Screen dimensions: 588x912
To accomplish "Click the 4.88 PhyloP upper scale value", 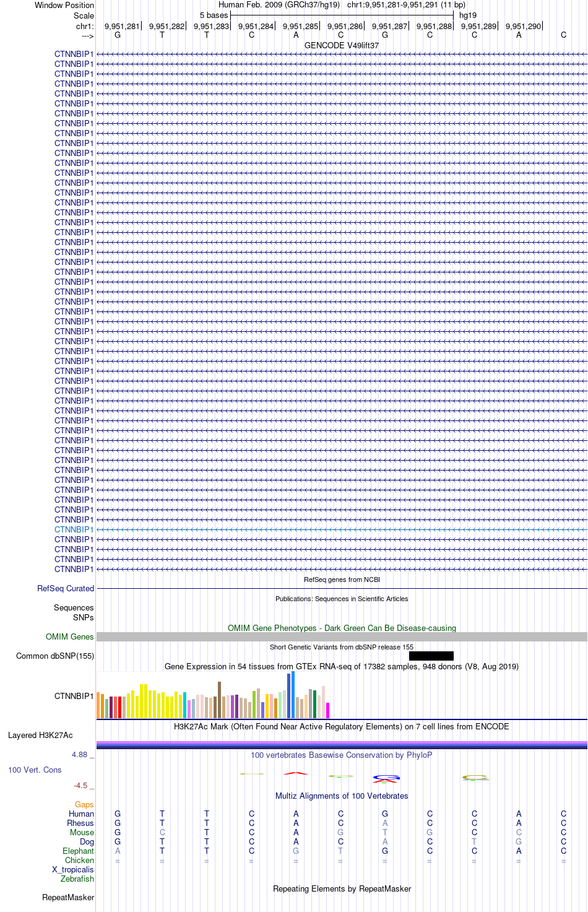I will (x=79, y=755).
